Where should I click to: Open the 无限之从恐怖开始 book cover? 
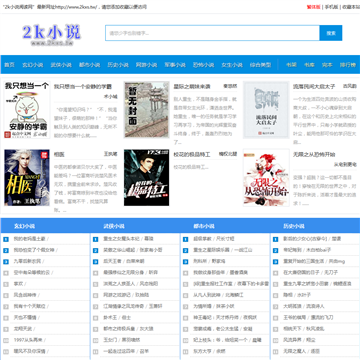266,178
